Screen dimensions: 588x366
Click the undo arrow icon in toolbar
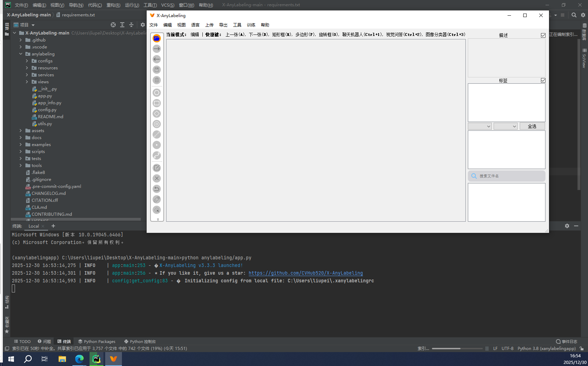tap(157, 189)
